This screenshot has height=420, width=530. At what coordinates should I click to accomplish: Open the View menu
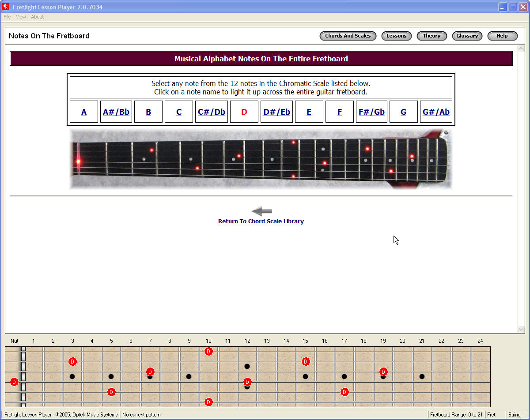point(21,17)
